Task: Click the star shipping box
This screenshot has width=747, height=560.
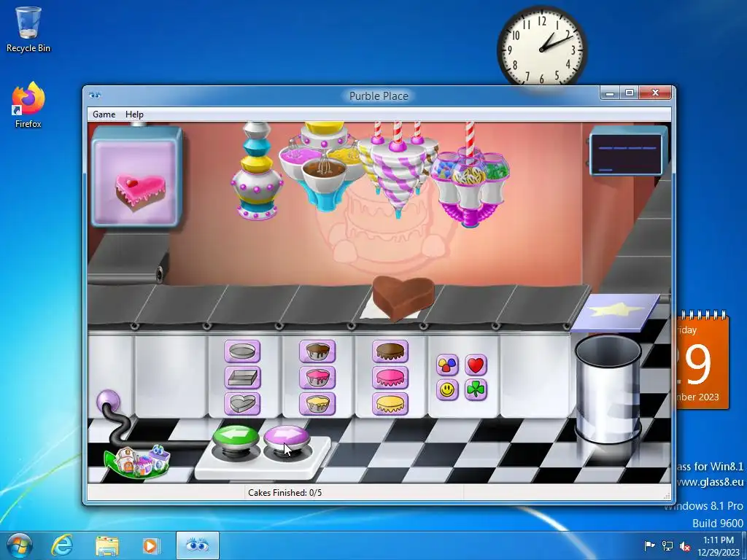Action: tap(615, 312)
